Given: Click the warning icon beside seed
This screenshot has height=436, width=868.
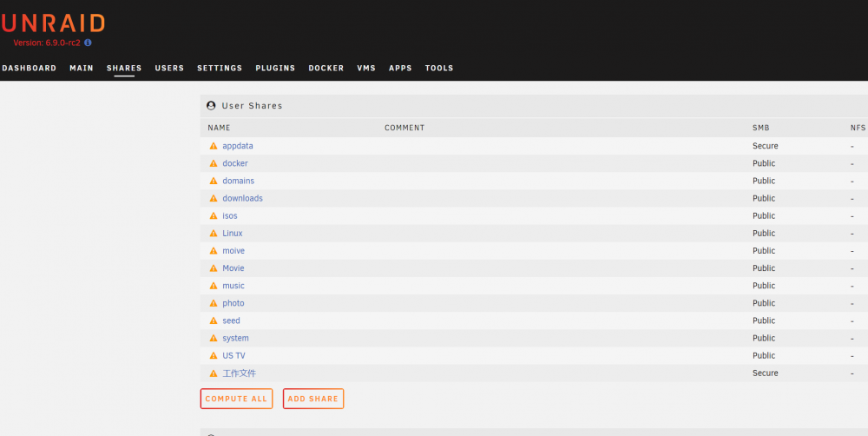Looking at the screenshot, I should (214, 320).
